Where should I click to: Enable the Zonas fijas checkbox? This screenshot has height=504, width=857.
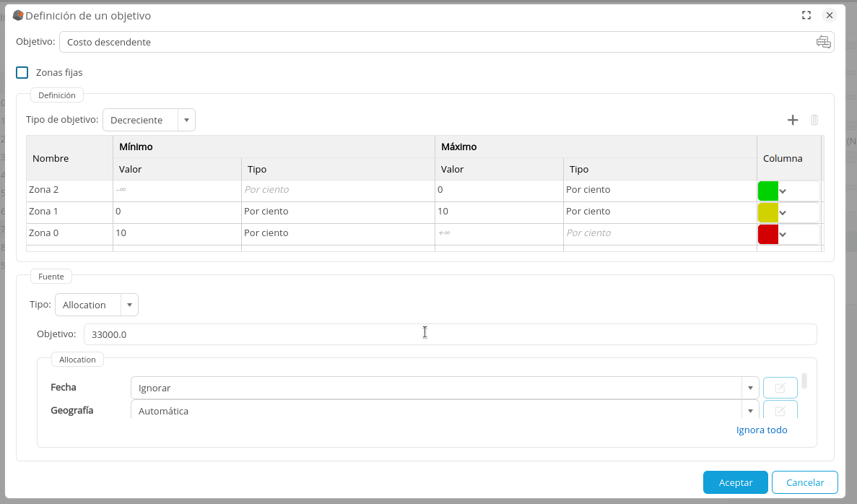(x=22, y=72)
